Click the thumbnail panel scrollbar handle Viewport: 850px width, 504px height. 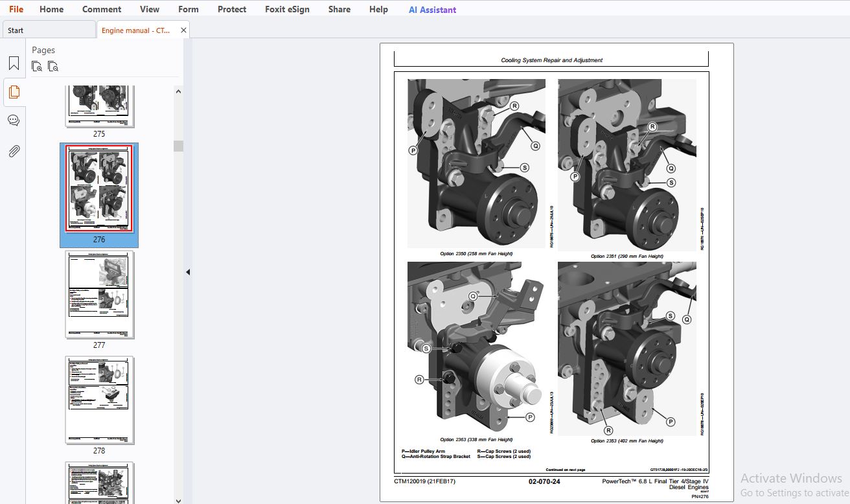(x=178, y=146)
